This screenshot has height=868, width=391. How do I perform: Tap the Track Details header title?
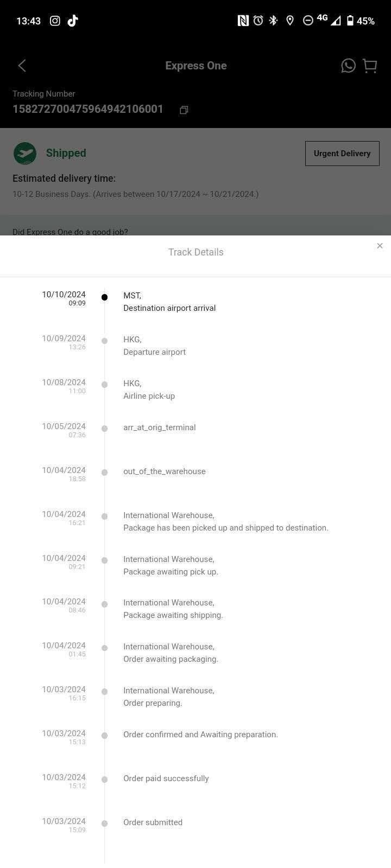pyautogui.click(x=195, y=252)
